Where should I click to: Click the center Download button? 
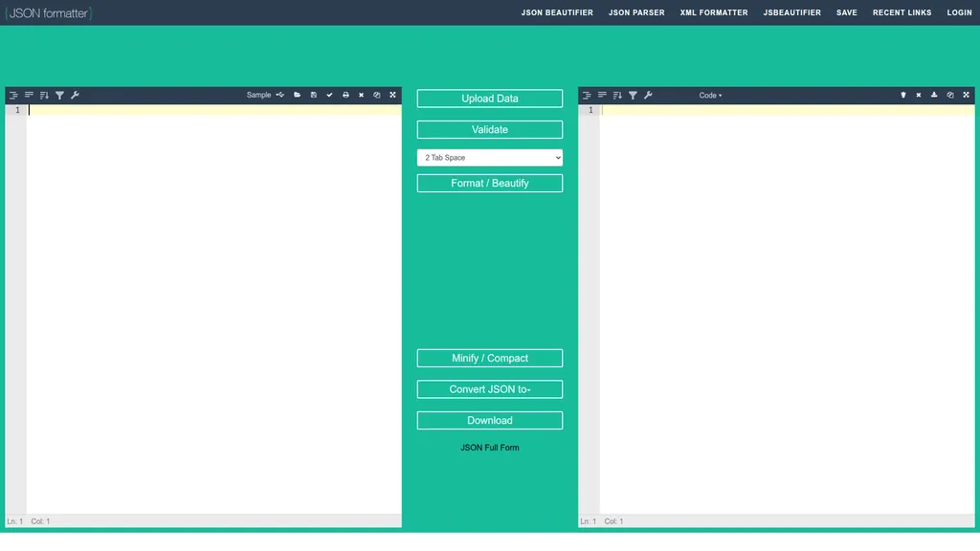click(489, 421)
